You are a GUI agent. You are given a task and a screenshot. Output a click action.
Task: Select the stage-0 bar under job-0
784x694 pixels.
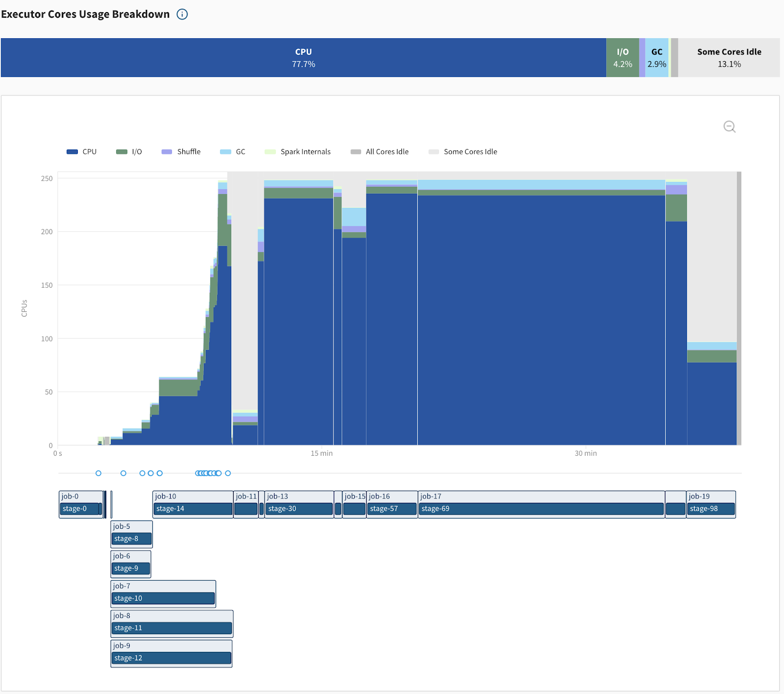pyautogui.click(x=80, y=509)
